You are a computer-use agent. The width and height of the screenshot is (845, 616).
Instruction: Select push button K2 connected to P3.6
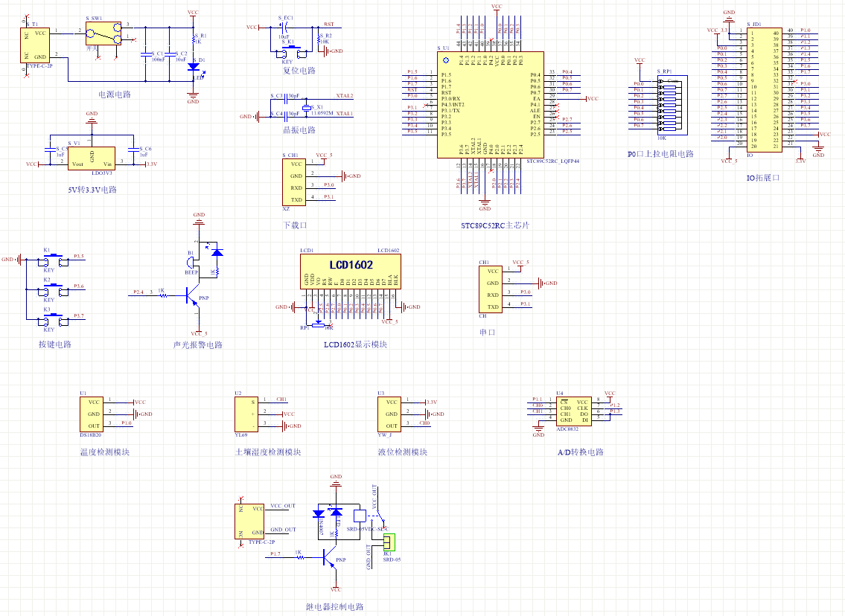pyautogui.click(x=53, y=292)
